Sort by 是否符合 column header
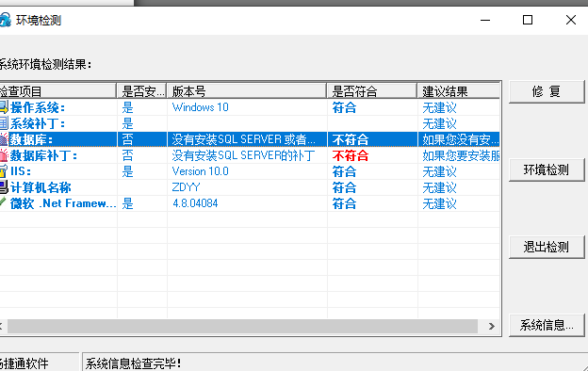 [x=372, y=91]
